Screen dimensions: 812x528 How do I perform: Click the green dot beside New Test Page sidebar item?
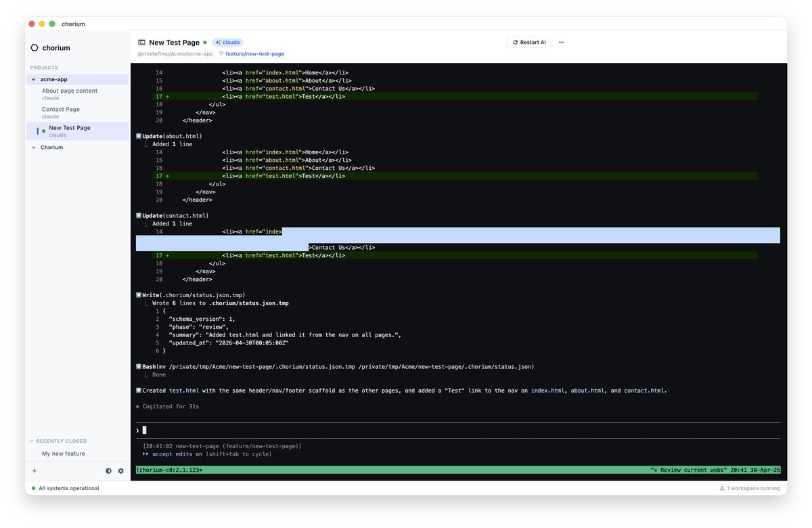coord(44,131)
